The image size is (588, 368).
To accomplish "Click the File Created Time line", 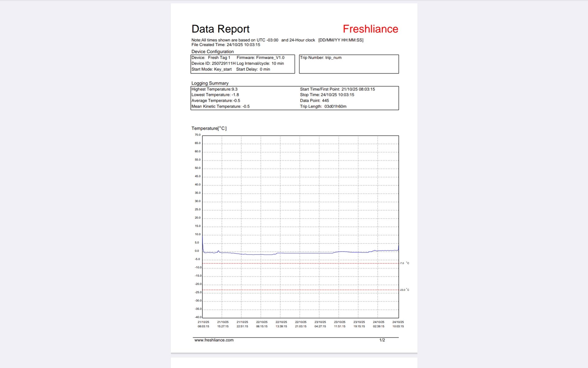I will point(226,45).
